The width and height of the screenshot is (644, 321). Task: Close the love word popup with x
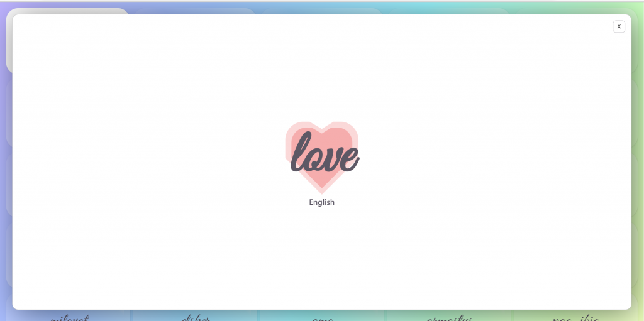click(619, 26)
